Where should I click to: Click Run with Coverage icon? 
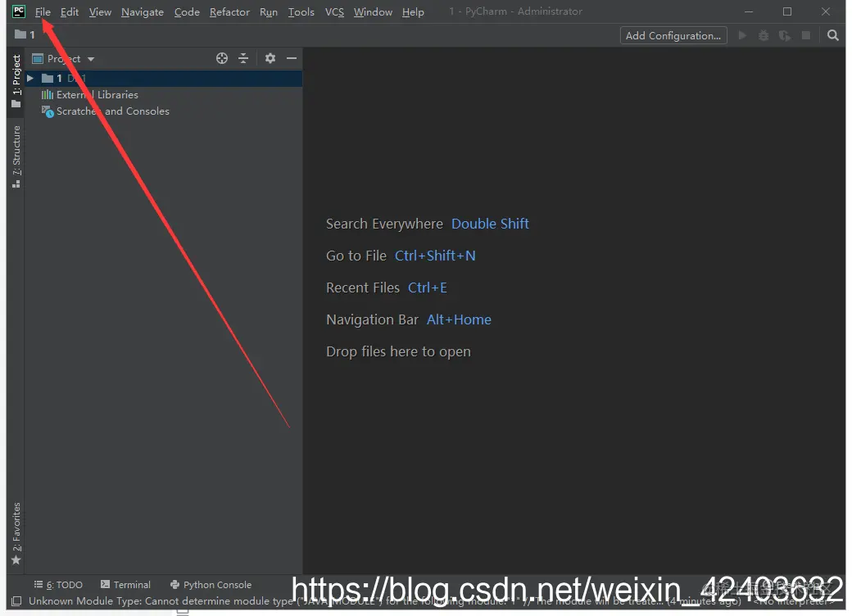pos(785,35)
